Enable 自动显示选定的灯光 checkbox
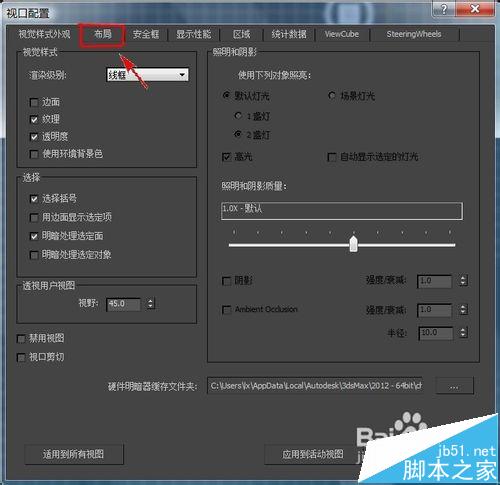 coord(332,157)
